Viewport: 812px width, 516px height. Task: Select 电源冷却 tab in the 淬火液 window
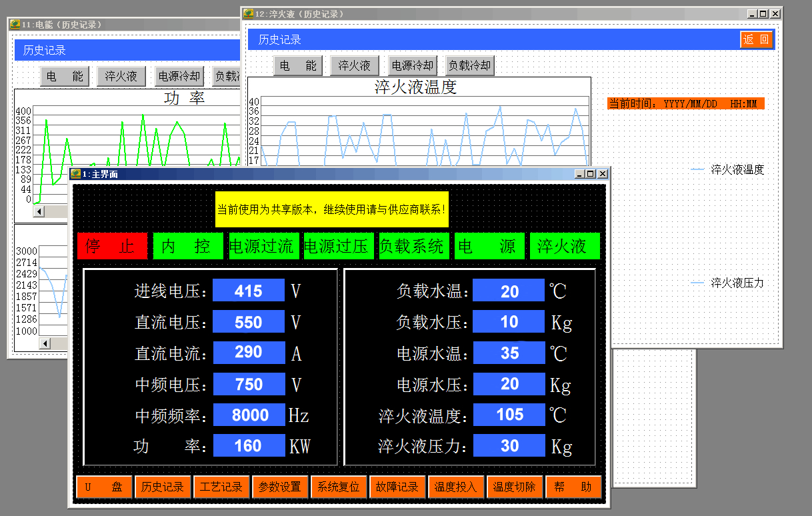click(412, 65)
